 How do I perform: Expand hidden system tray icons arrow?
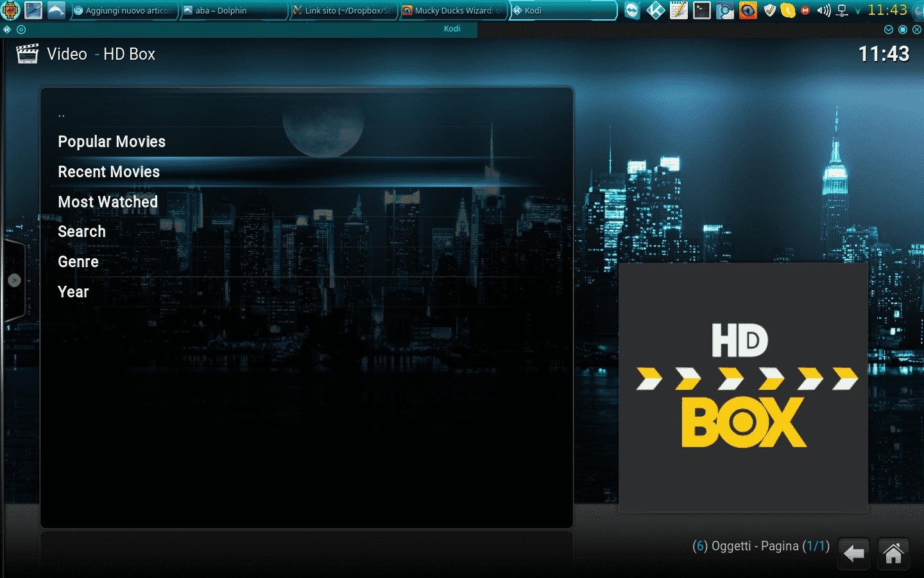tap(858, 11)
